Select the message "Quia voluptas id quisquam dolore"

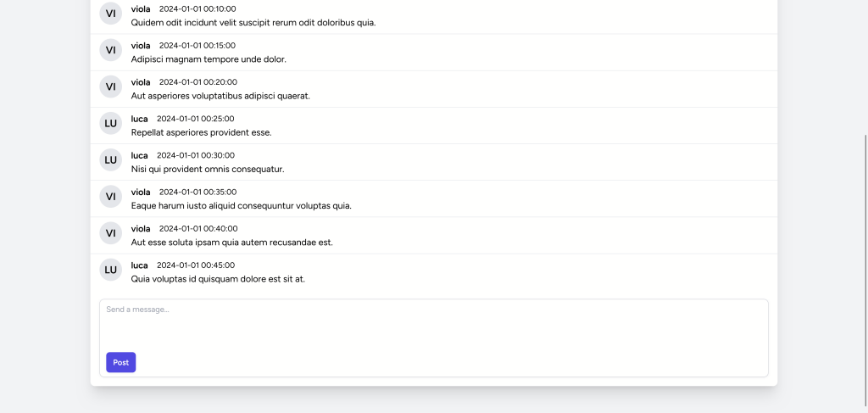point(218,279)
